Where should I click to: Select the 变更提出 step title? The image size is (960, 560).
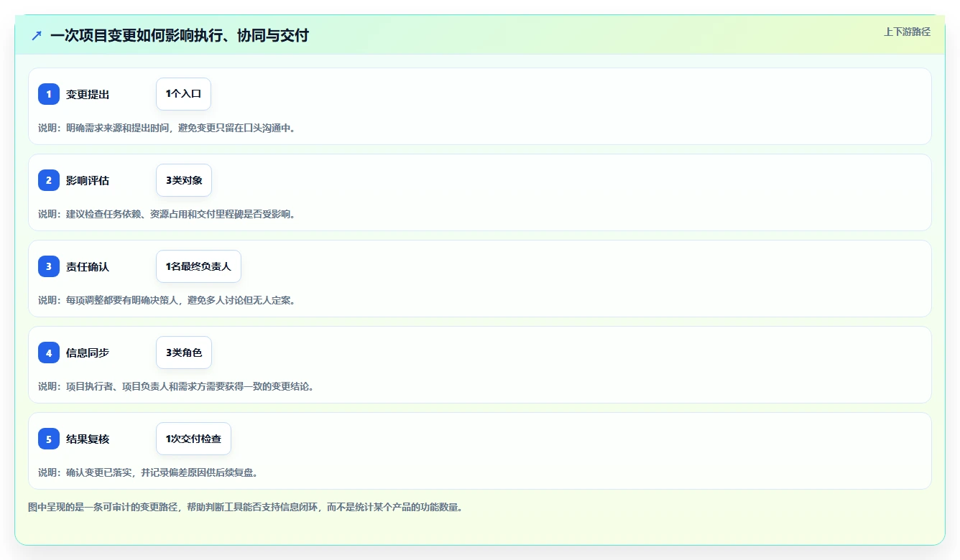click(88, 94)
